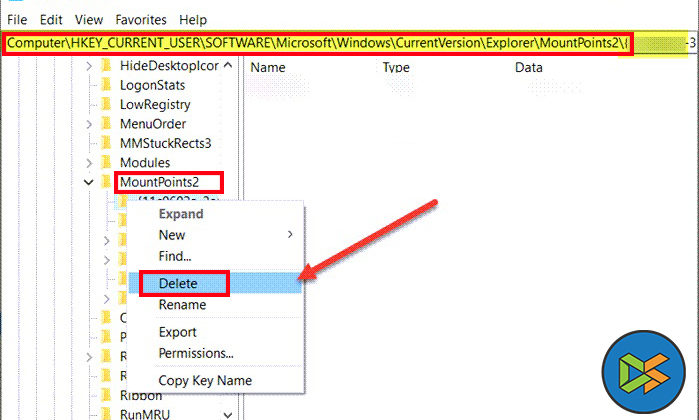Expand the key starting with R below context menu
This screenshot has height=420, width=699.
(89, 357)
